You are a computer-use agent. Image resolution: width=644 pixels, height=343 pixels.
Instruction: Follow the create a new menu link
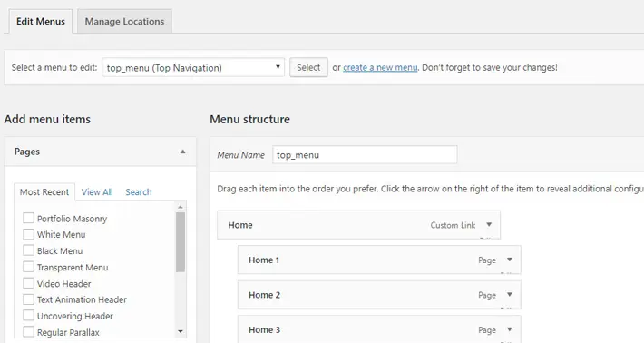(380, 67)
